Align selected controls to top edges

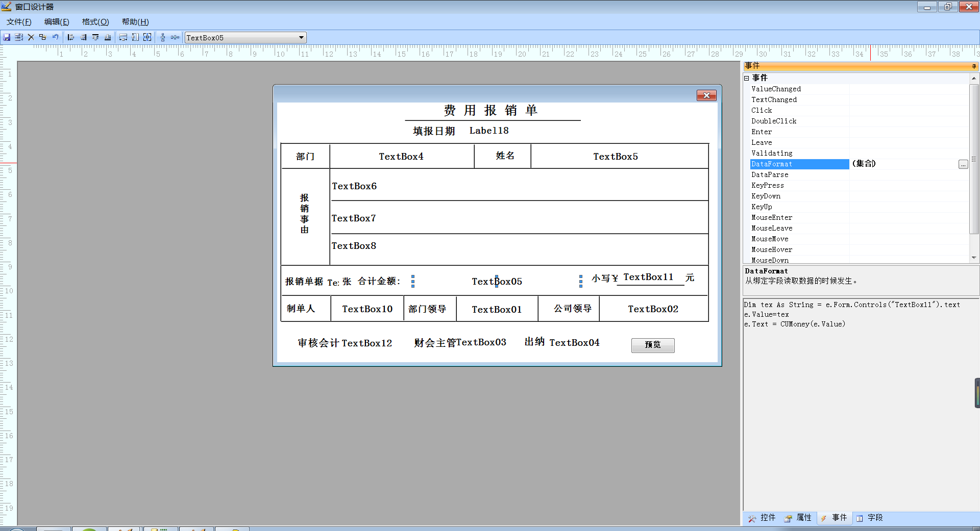[95, 37]
